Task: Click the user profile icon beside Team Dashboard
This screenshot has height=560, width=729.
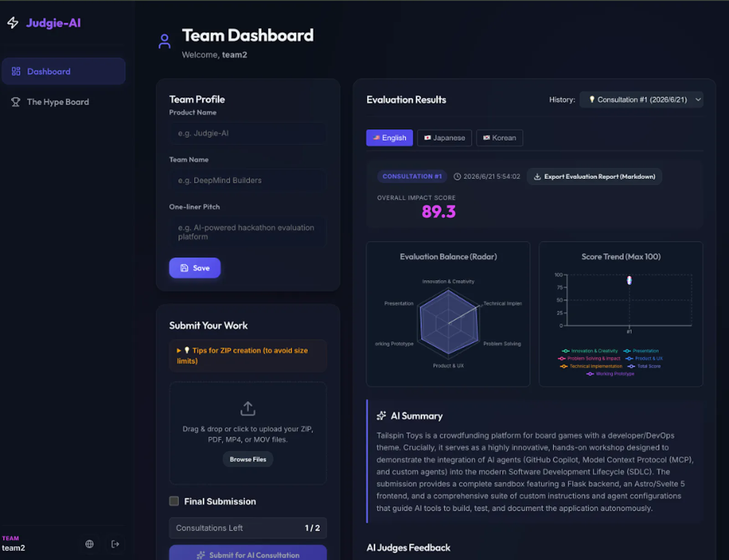Action: (x=164, y=41)
